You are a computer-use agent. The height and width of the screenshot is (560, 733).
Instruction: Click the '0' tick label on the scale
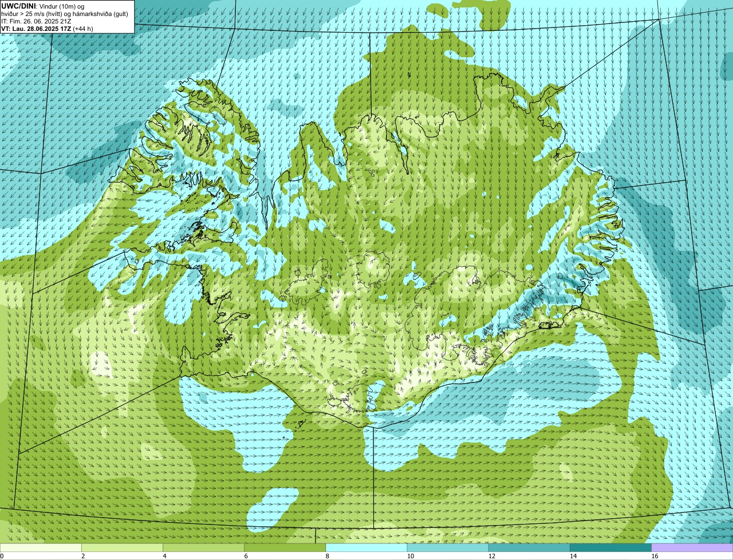tap(2, 556)
